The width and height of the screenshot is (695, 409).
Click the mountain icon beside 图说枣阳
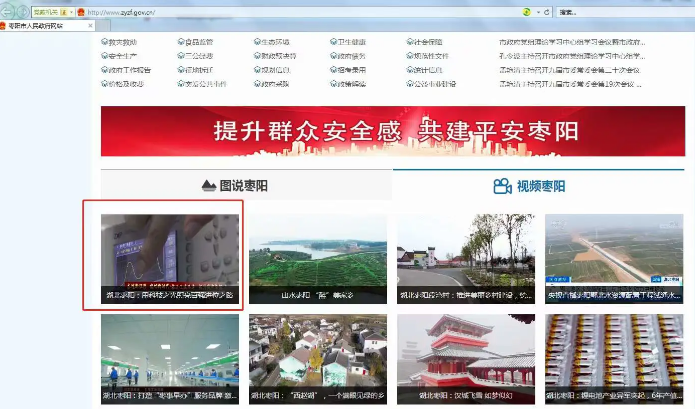[x=208, y=186]
